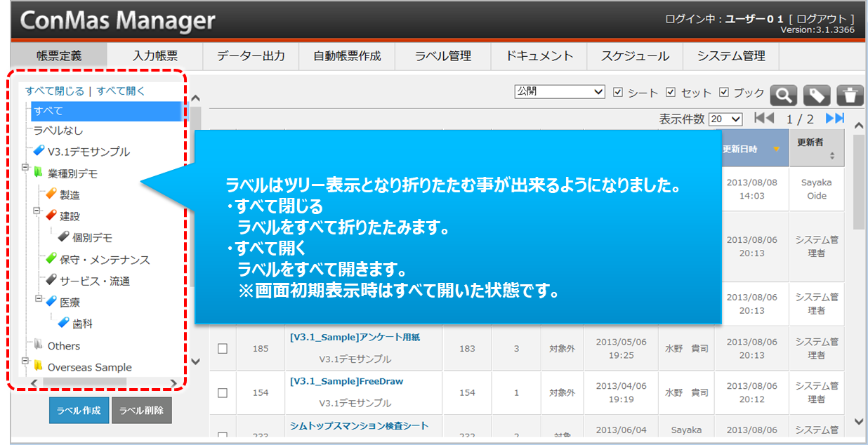
Task: Click the tag label icon button
Action: point(817,95)
